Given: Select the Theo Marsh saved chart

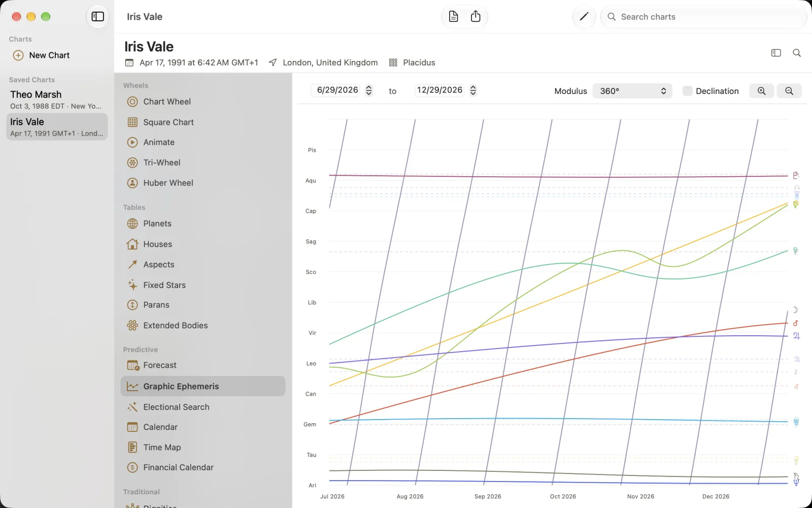Looking at the screenshot, I should click(x=57, y=100).
